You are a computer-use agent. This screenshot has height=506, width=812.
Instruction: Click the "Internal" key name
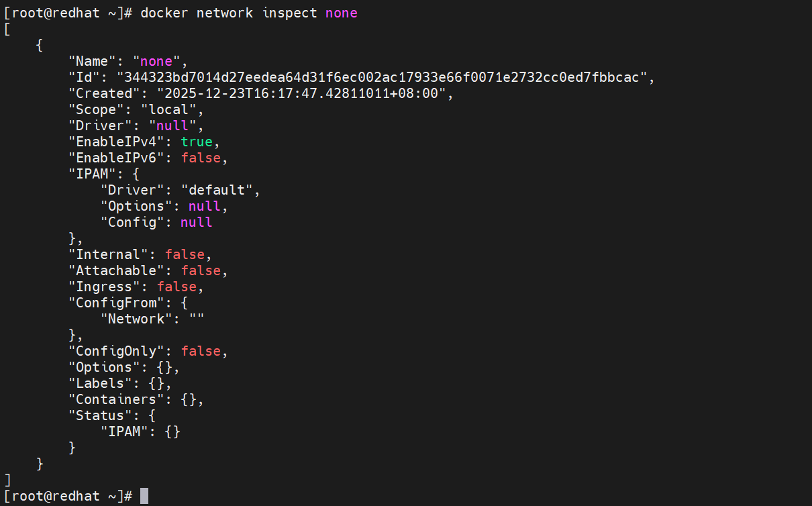tap(108, 254)
